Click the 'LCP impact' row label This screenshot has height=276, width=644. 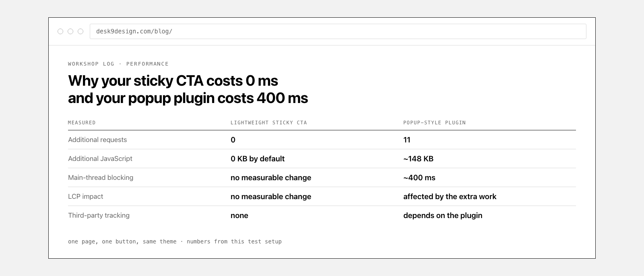pyautogui.click(x=85, y=197)
